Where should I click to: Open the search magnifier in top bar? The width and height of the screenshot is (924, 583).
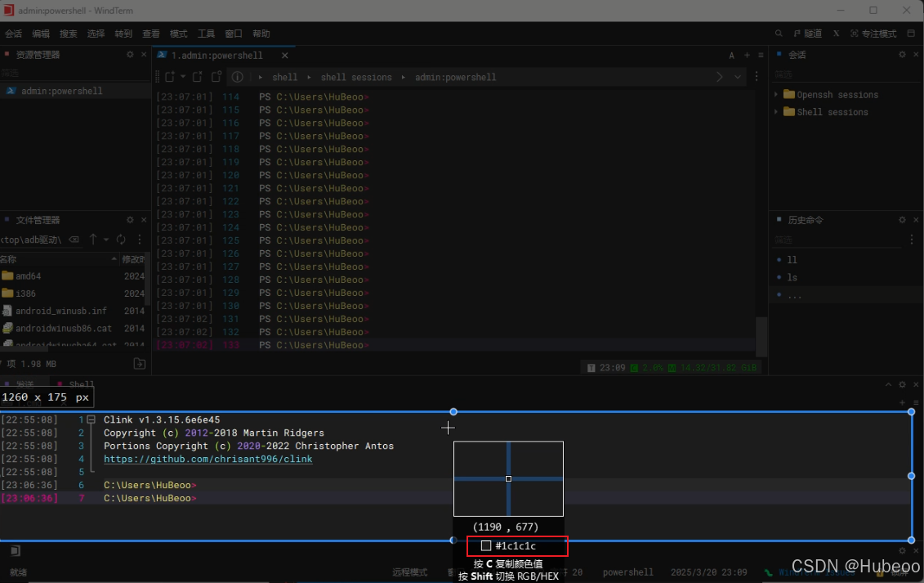pyautogui.click(x=779, y=34)
